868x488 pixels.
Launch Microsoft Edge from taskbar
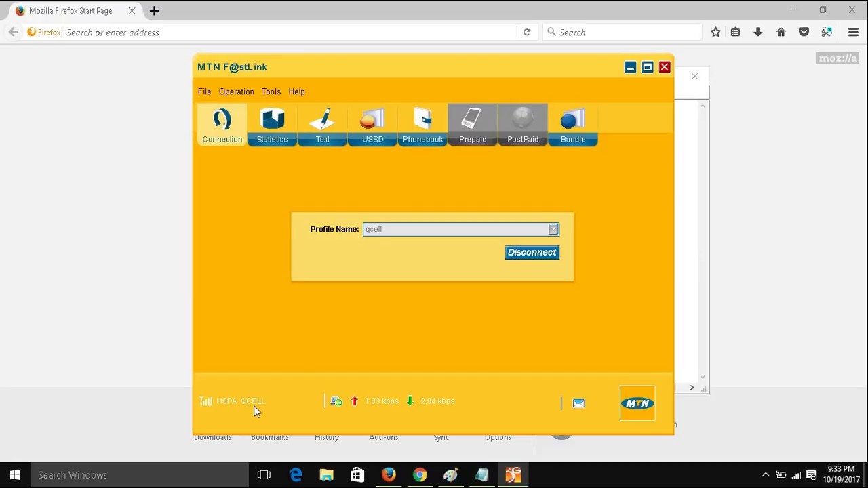click(296, 475)
